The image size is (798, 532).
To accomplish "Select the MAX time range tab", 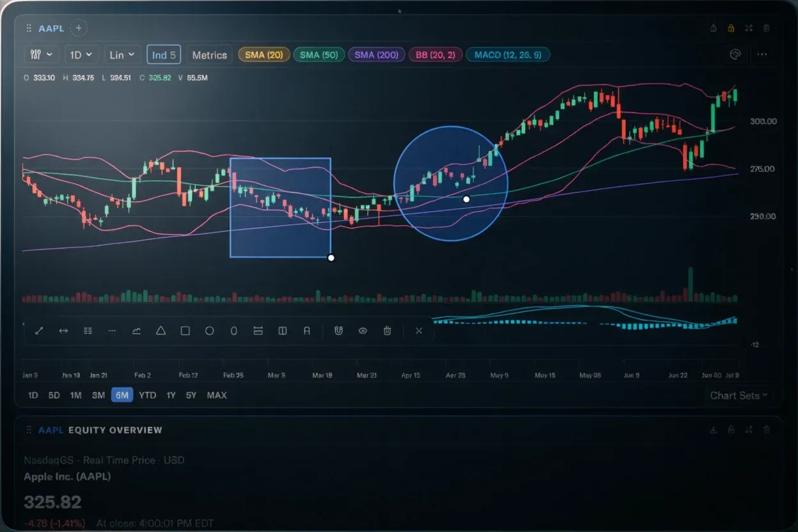I will (217, 395).
